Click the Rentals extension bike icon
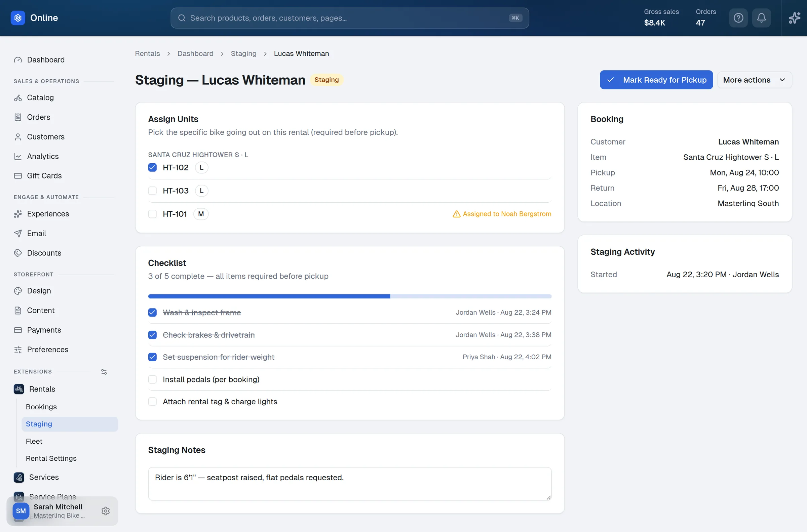This screenshot has width=807, height=532. pyautogui.click(x=19, y=389)
